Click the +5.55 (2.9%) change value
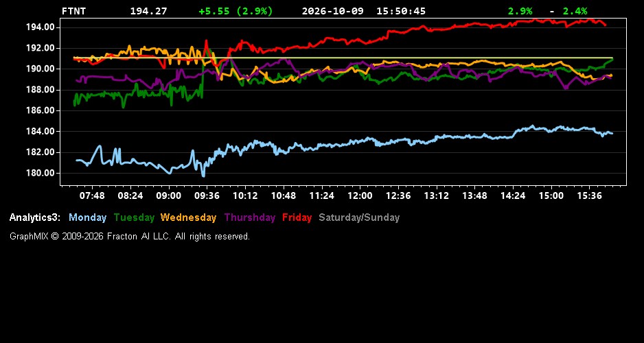This screenshot has width=644, height=343. (x=235, y=11)
